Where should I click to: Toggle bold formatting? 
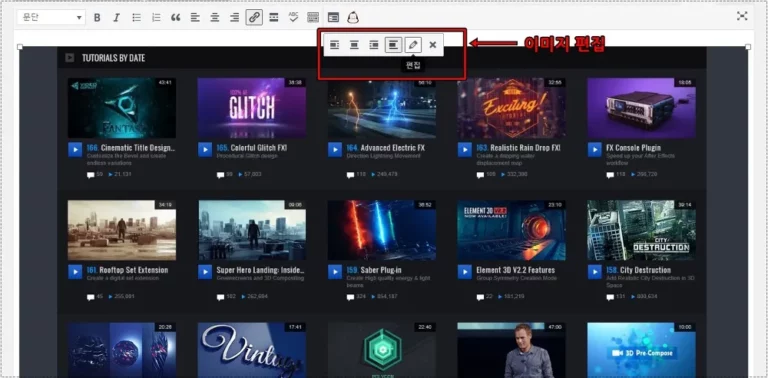(97, 18)
